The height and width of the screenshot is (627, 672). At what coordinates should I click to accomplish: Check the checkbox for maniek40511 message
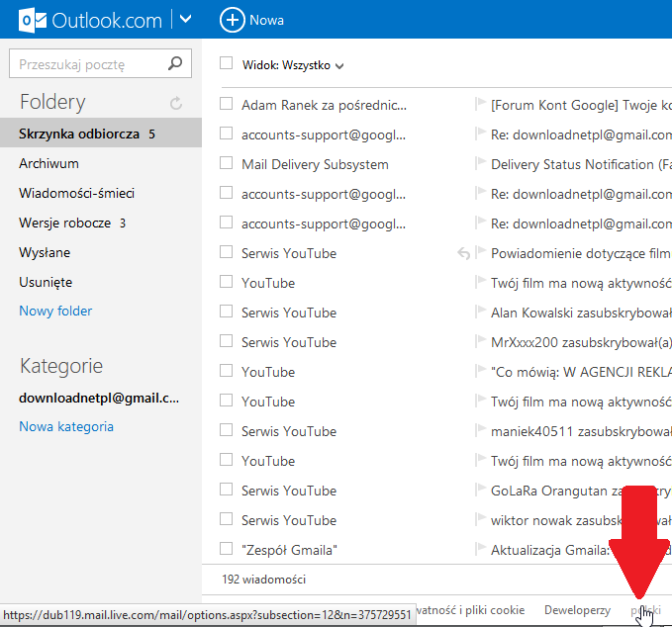tap(226, 430)
